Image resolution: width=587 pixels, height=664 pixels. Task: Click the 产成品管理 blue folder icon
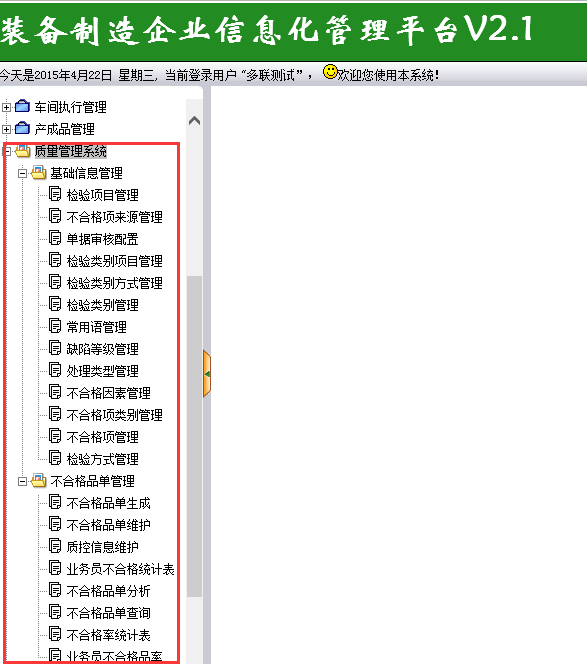(x=22, y=128)
